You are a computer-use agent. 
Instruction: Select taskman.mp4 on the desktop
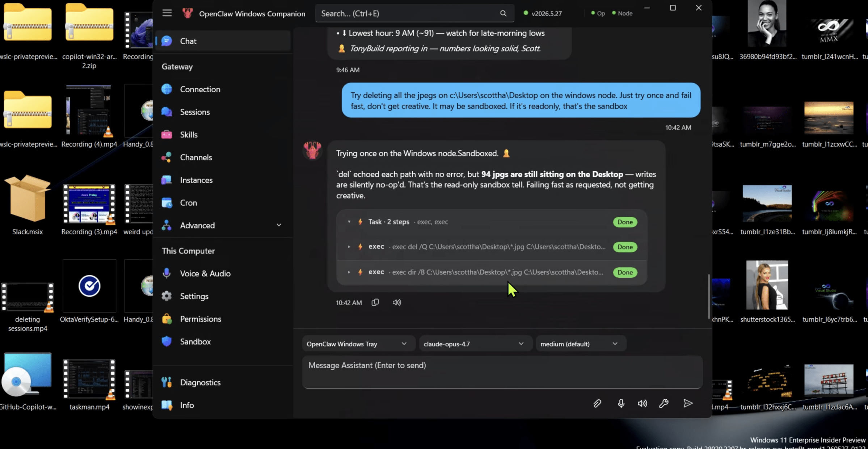tap(89, 385)
